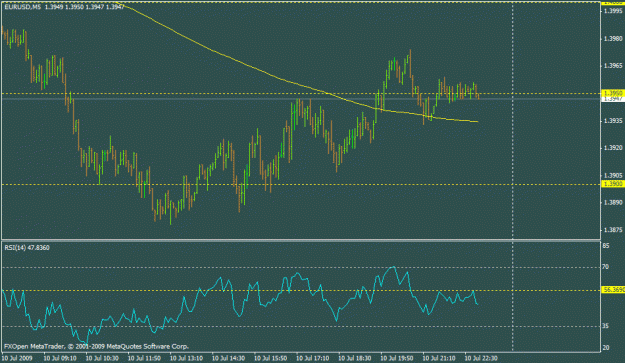This screenshot has height=363, width=625.
Task: Click the 10 Jul 19:50 time label
Action: (398, 358)
